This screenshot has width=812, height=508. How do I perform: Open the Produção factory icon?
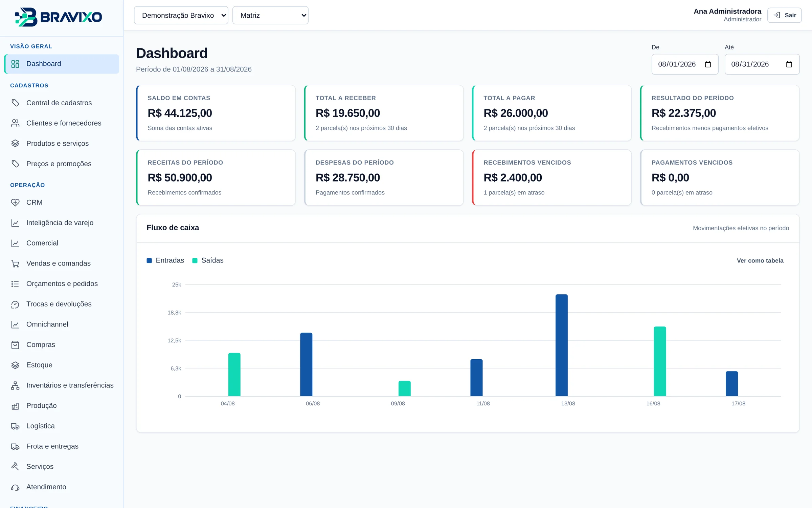click(x=15, y=406)
